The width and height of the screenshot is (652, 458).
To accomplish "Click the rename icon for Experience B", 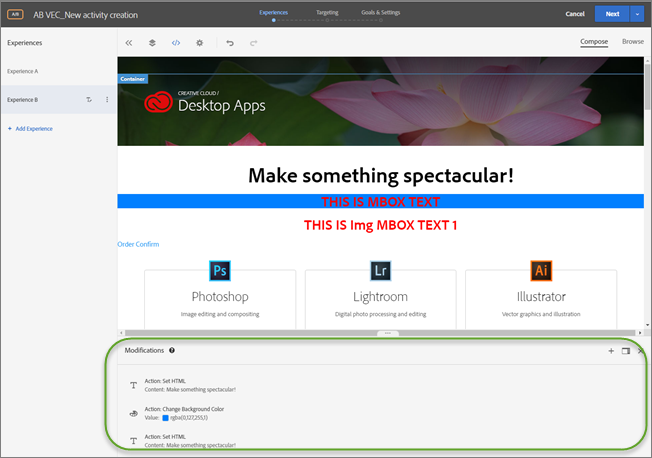I will click(89, 100).
